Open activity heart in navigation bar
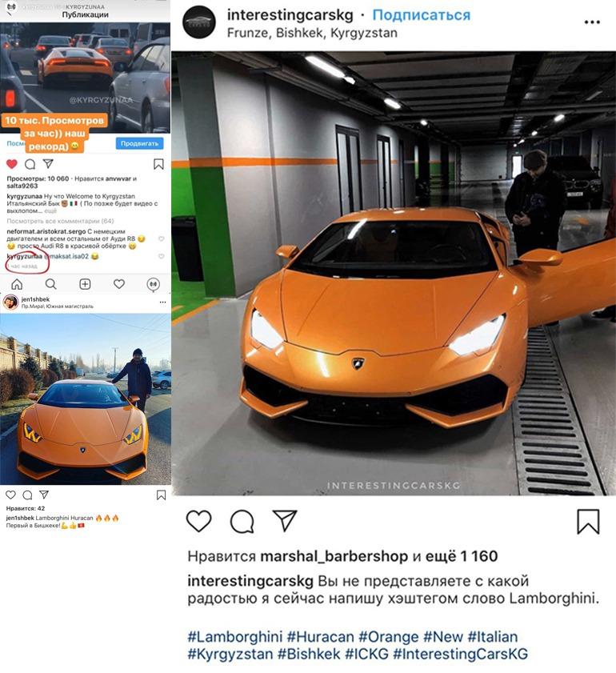616x673 pixels. point(119,284)
